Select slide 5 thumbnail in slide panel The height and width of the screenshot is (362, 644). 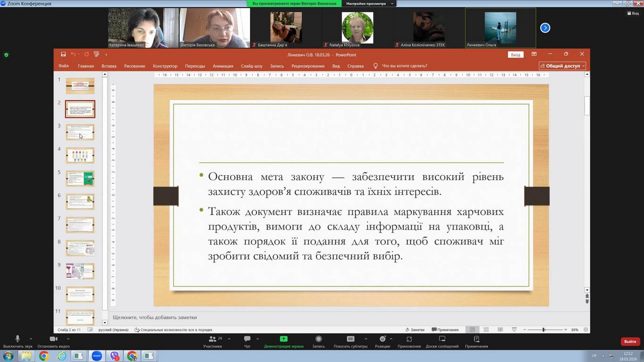tap(80, 179)
